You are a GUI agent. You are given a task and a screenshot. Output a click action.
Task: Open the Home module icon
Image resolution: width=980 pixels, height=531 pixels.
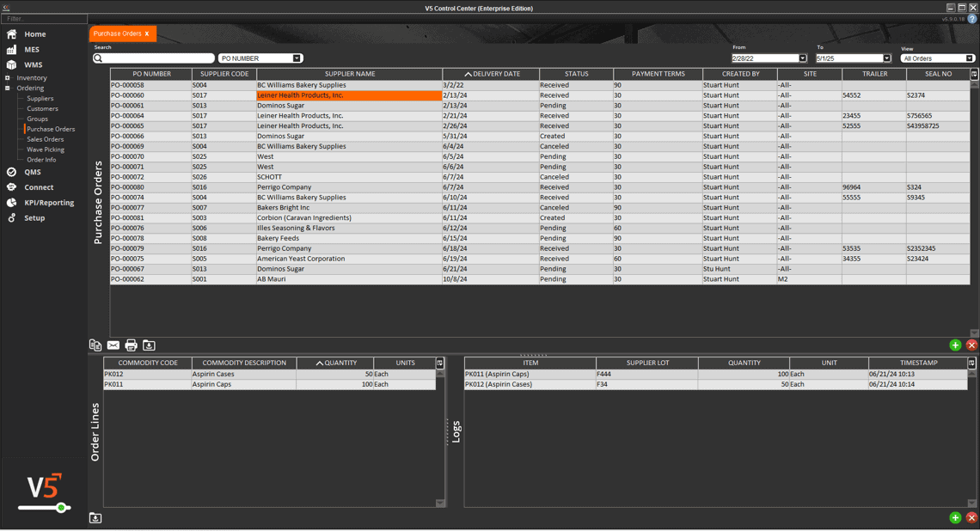click(11, 34)
